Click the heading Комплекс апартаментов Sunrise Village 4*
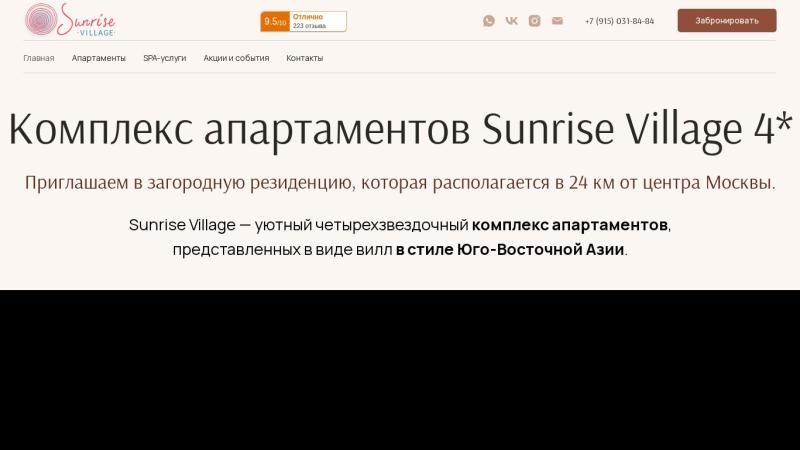 click(400, 129)
